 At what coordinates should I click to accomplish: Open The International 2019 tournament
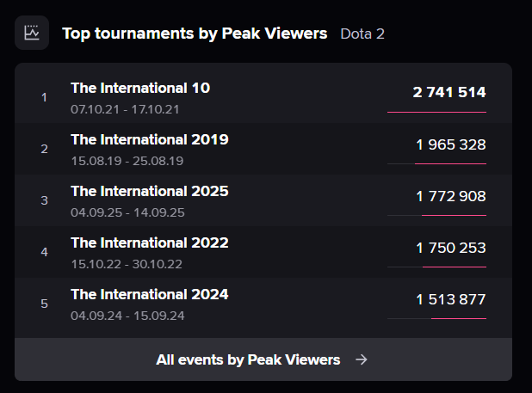150,139
